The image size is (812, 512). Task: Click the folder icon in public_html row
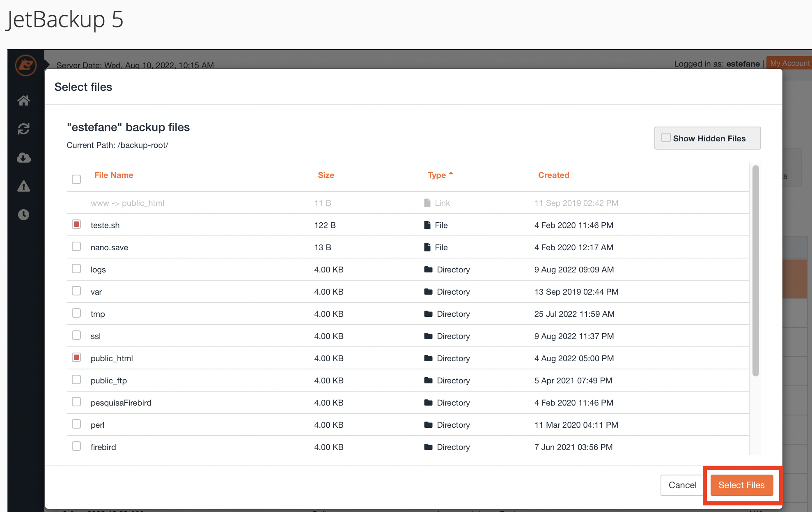(x=428, y=358)
